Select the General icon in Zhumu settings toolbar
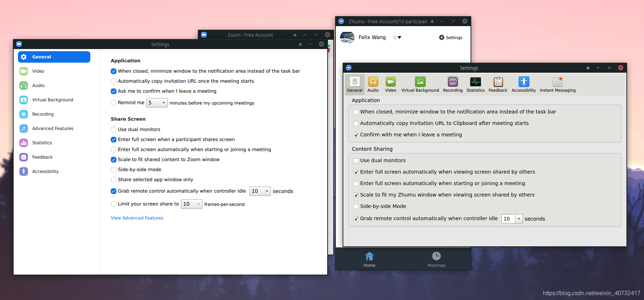Screen dimensions: 644x300 pyautogui.click(x=354, y=82)
